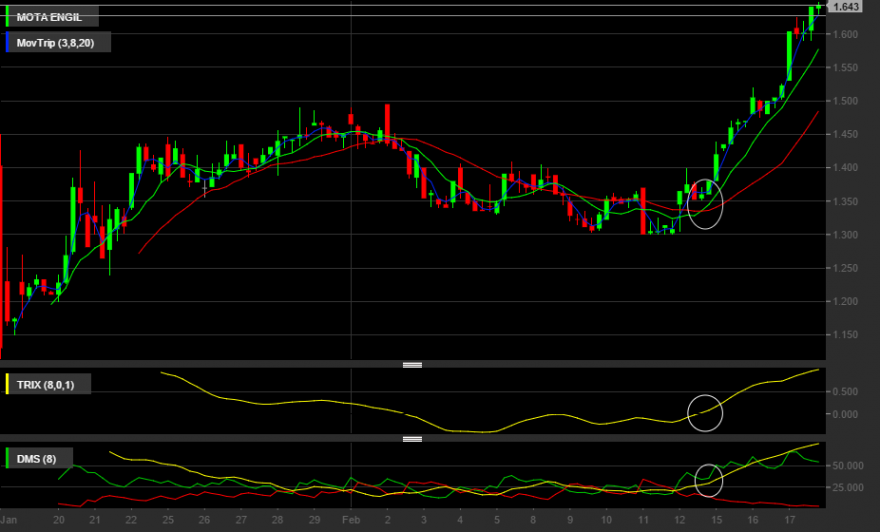This screenshot has width=880, height=532.
Task: Click the green color bar beside DMS
Action: coord(7,458)
